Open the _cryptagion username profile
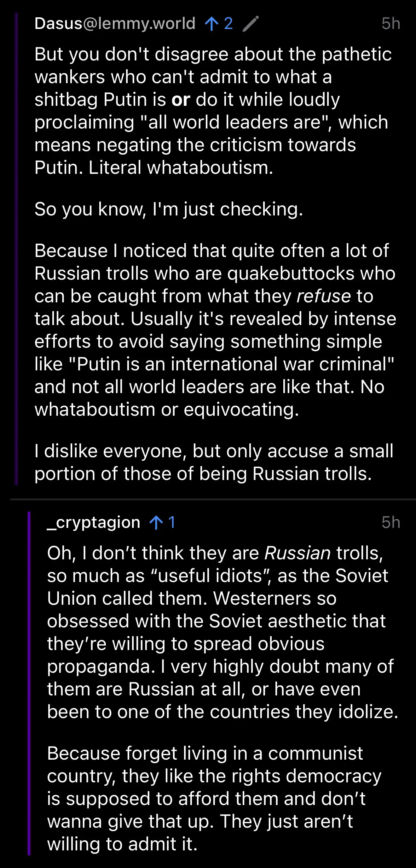Image resolution: width=416 pixels, height=868 pixels. (93, 523)
